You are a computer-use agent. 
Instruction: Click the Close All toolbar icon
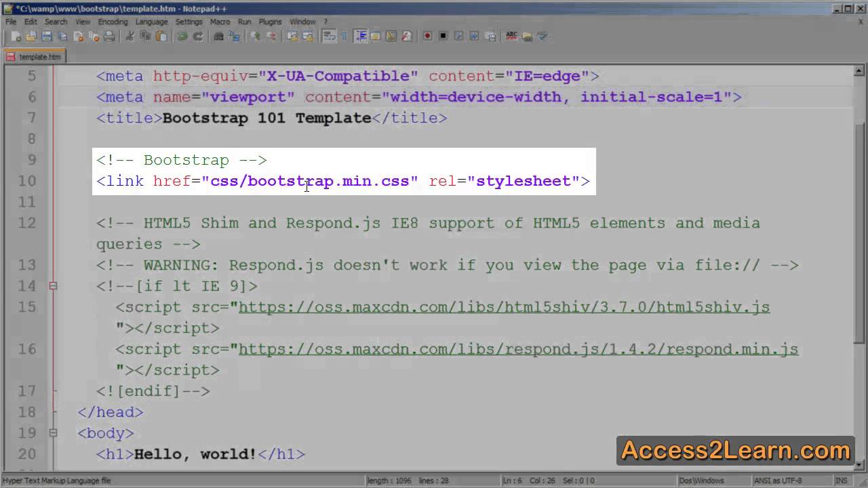click(94, 36)
